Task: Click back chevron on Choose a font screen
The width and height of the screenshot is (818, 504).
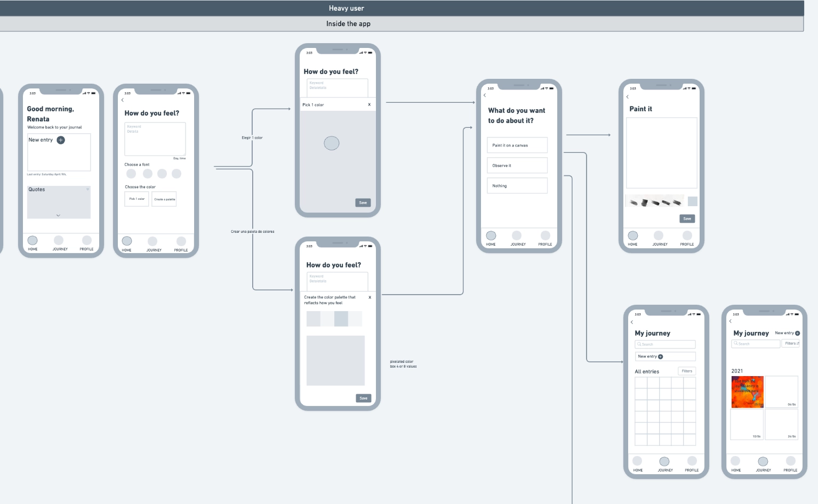Action: 123,100
